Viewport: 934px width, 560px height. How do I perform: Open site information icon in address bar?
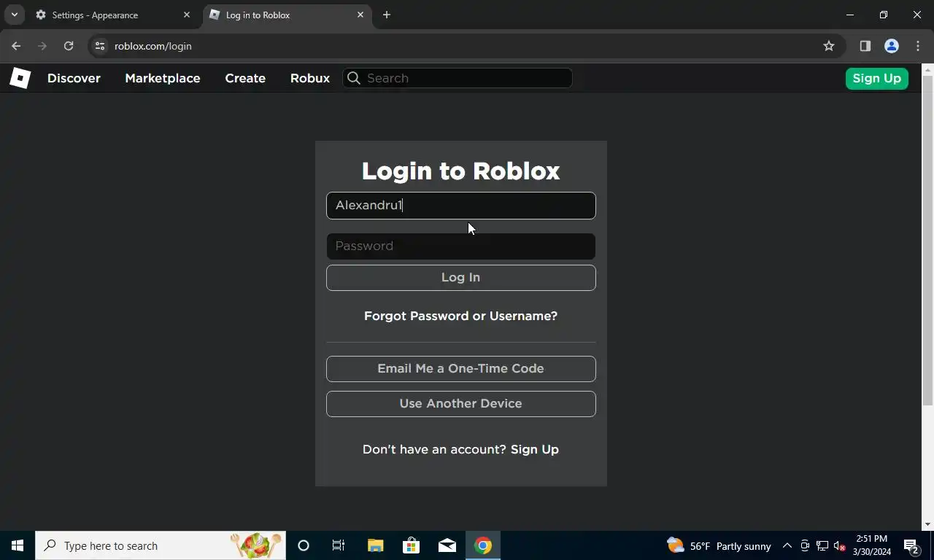click(x=100, y=46)
